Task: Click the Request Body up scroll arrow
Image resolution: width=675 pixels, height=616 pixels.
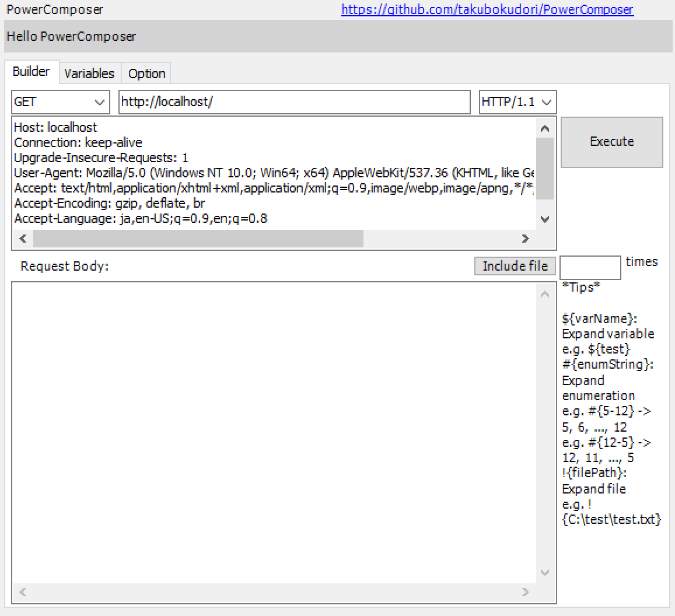Action: click(x=545, y=294)
